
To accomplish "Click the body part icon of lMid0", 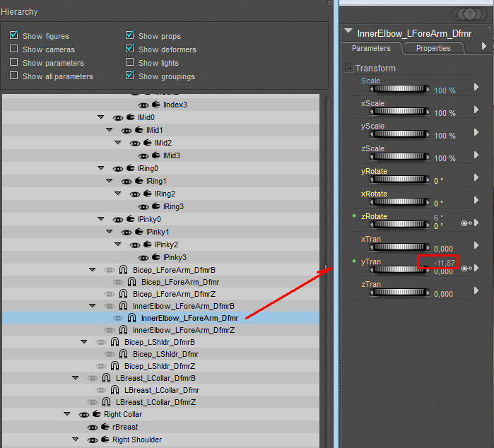I will click(131, 117).
